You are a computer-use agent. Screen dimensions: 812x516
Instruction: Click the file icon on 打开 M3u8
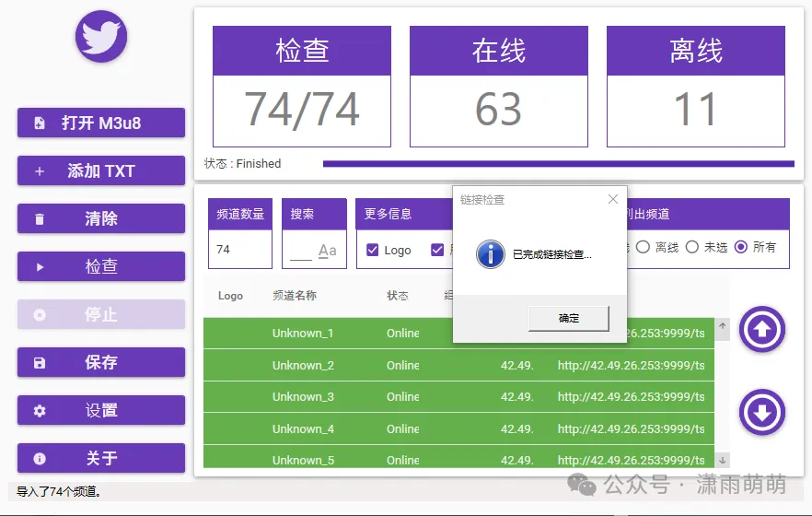pyautogui.click(x=40, y=123)
